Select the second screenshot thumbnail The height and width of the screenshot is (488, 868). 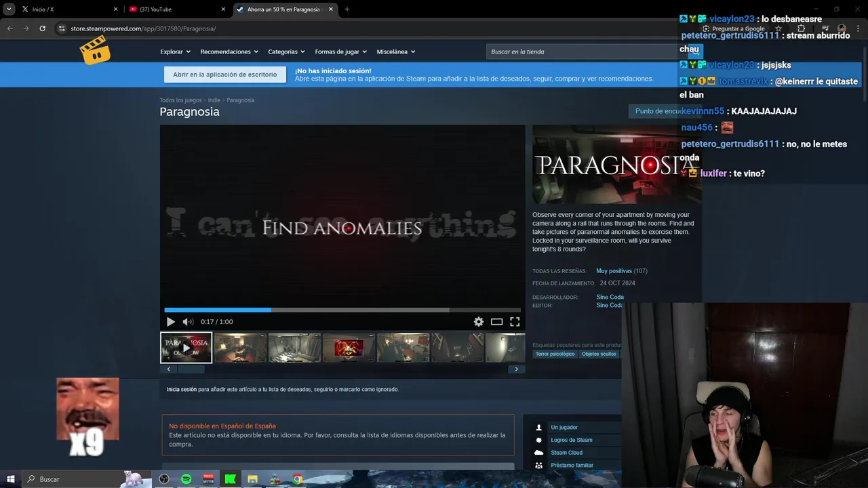[x=241, y=348]
